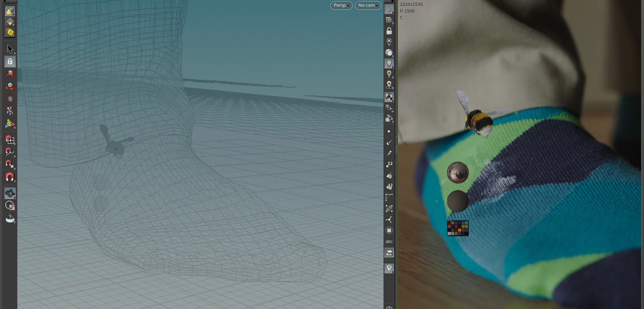644x309 pixels.
Task: Click the glasses with play arrow icon
Action: click(x=389, y=119)
